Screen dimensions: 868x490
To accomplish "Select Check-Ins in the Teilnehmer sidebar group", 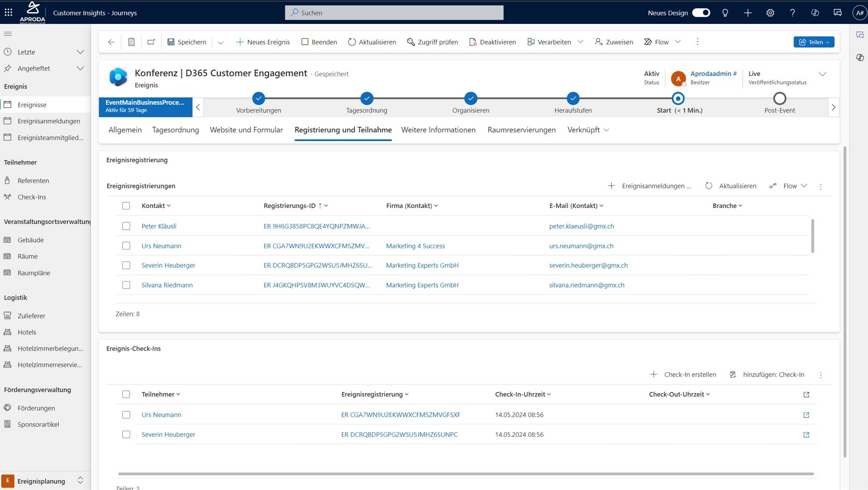I will coord(32,197).
